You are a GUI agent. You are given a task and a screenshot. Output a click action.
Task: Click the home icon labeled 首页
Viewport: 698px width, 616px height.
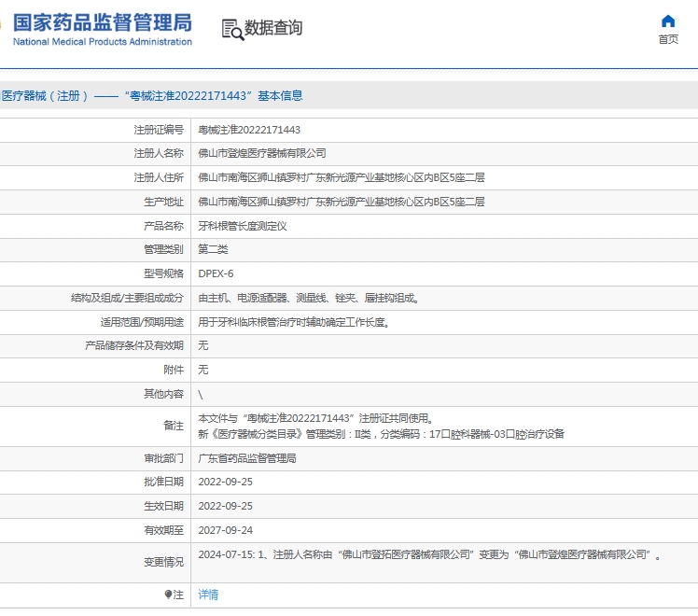[x=668, y=21]
